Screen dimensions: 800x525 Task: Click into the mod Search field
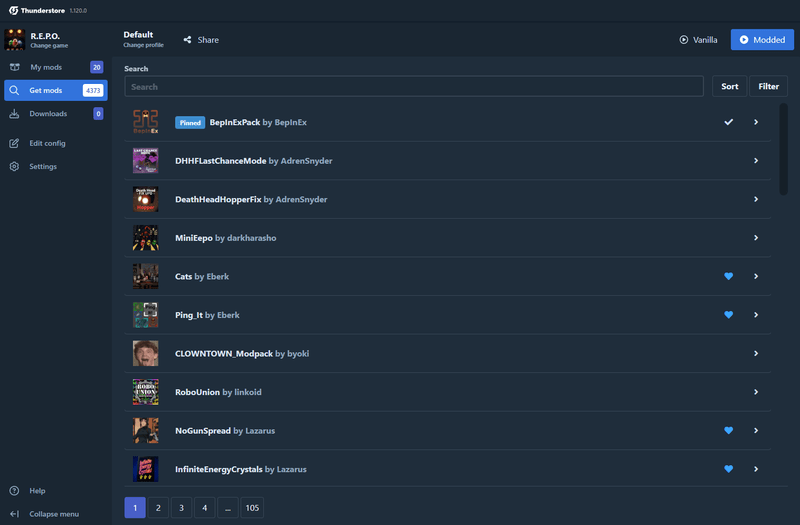point(414,86)
